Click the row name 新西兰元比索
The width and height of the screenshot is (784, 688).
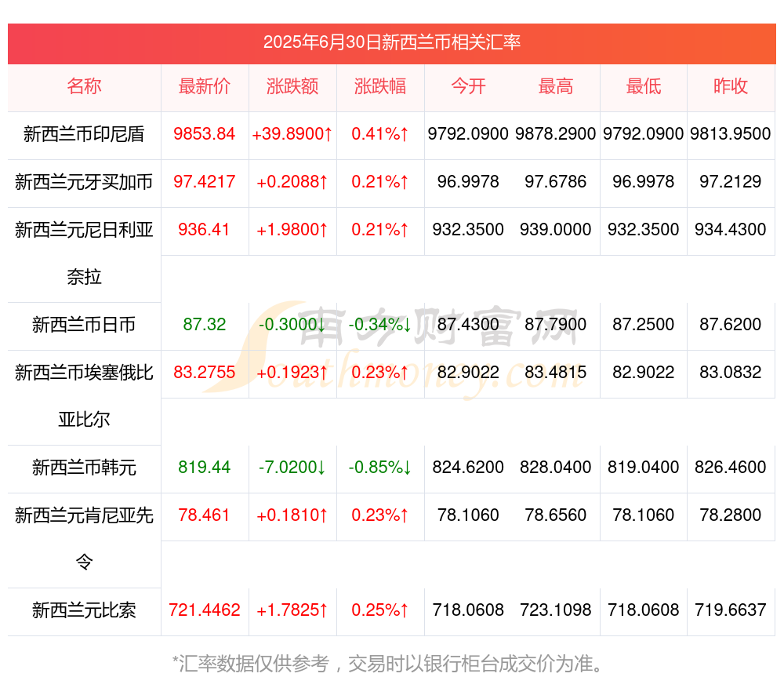[84, 610]
